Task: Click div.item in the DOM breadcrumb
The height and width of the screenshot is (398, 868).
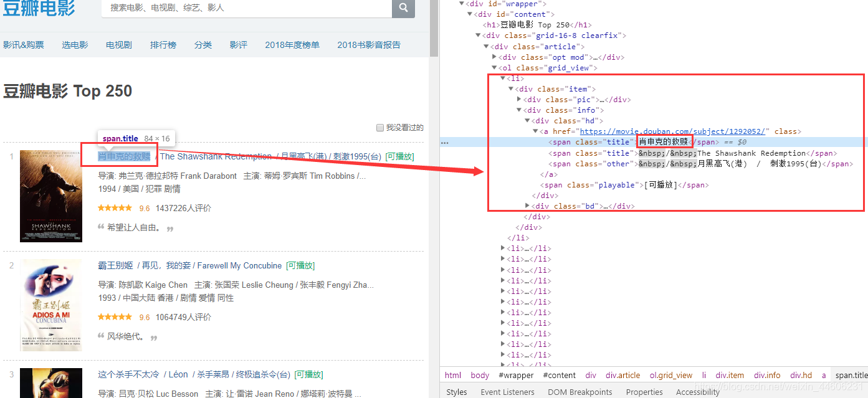Action: (730, 375)
